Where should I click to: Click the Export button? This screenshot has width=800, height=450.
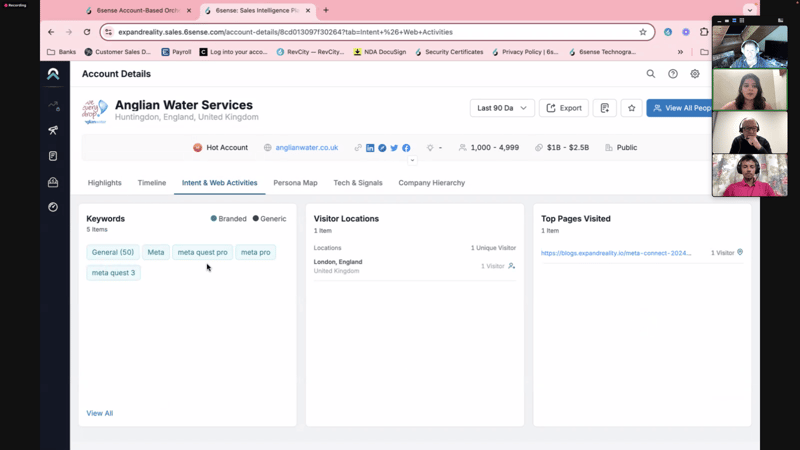tap(564, 108)
